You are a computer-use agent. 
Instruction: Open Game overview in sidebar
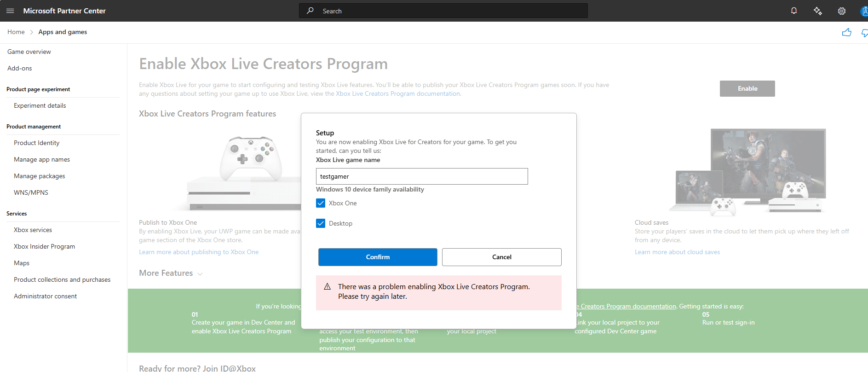29,52
